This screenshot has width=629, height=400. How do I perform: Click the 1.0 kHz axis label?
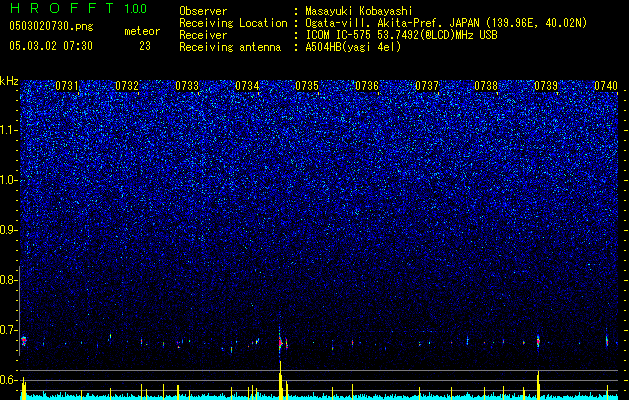coord(9,180)
